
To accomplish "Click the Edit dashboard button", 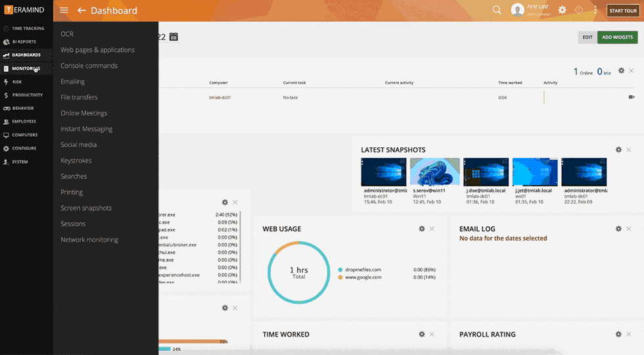I will [x=587, y=37].
